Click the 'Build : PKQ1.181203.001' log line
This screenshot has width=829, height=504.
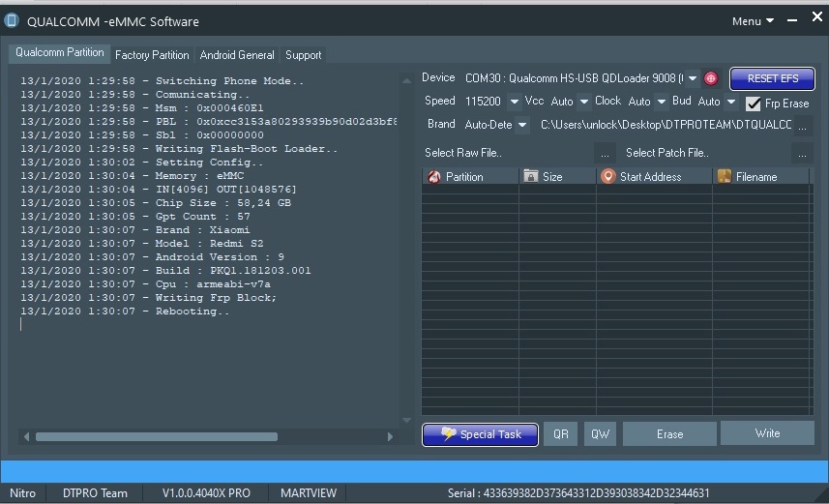pos(165,271)
